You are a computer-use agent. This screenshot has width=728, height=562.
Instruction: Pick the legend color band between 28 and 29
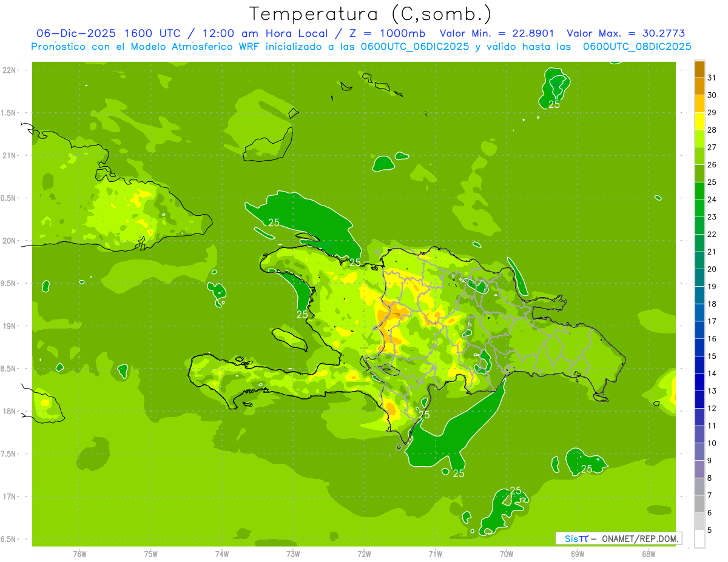[699, 121]
